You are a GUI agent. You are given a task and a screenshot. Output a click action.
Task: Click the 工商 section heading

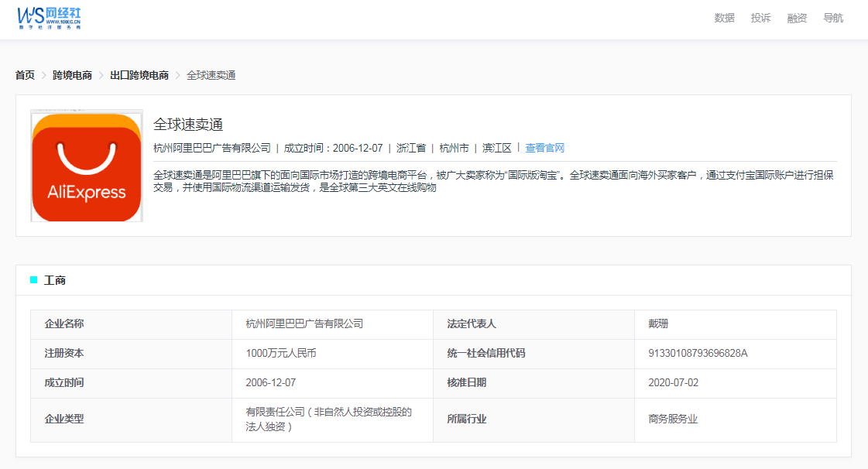click(55, 280)
